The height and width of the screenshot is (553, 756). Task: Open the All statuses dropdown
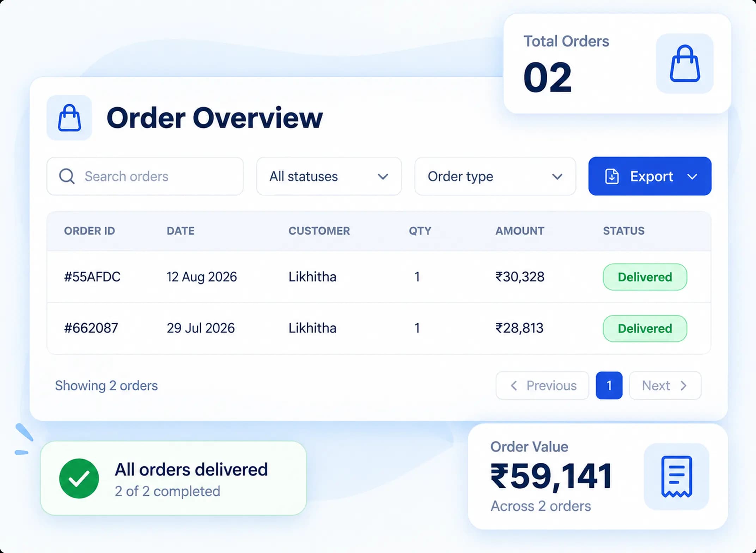click(329, 176)
